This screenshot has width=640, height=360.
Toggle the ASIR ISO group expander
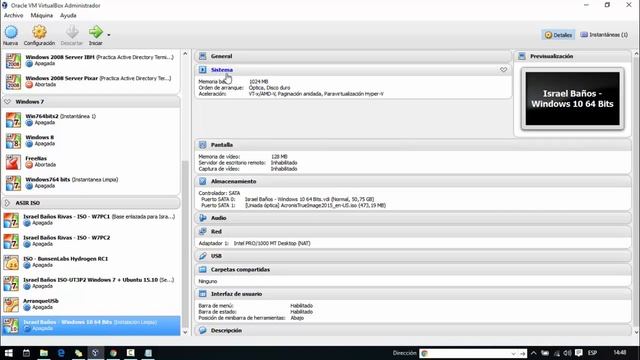coord(7,203)
